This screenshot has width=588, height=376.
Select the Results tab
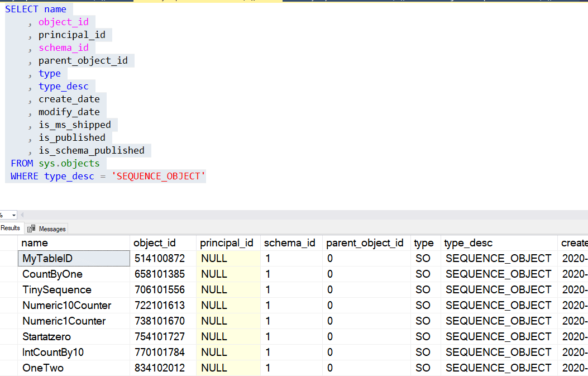coord(11,228)
